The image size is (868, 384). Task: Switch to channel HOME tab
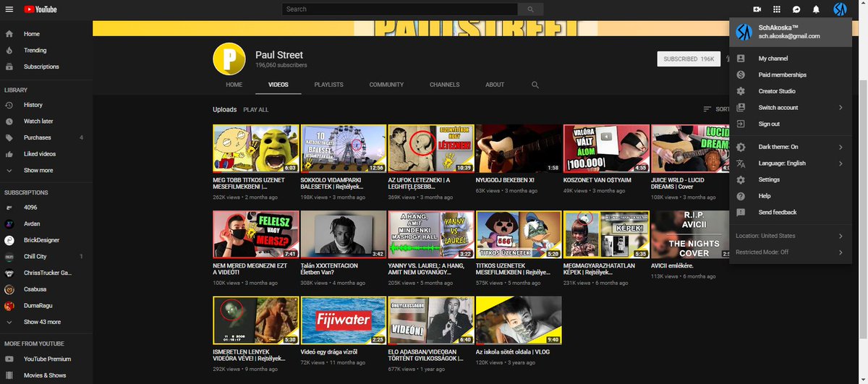[x=234, y=85]
